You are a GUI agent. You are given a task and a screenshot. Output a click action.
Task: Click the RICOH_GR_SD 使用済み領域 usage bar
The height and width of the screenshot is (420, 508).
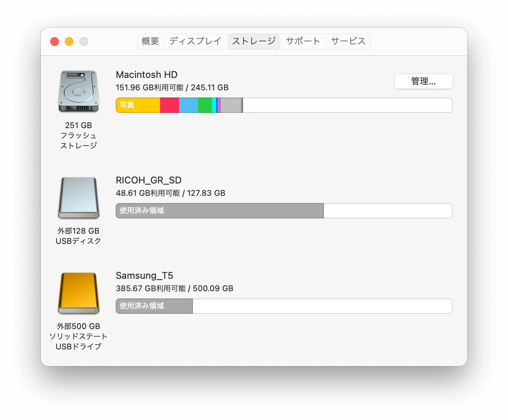click(x=220, y=211)
